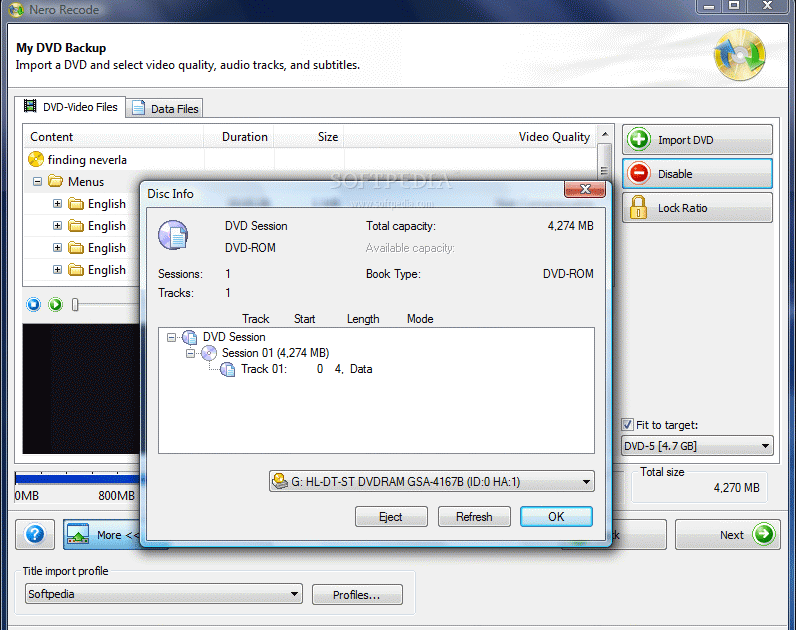This screenshot has width=796, height=630.
Task: Click the content list scrollbar thumb
Action: tap(604, 162)
